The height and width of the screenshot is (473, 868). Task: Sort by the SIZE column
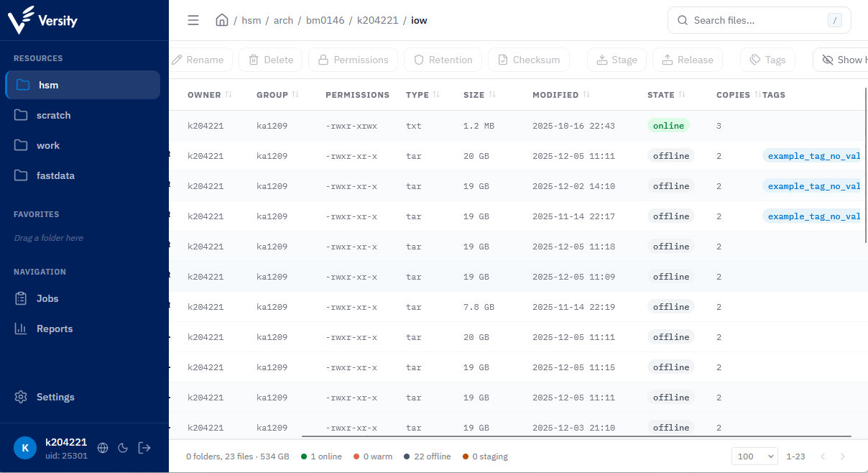point(479,95)
